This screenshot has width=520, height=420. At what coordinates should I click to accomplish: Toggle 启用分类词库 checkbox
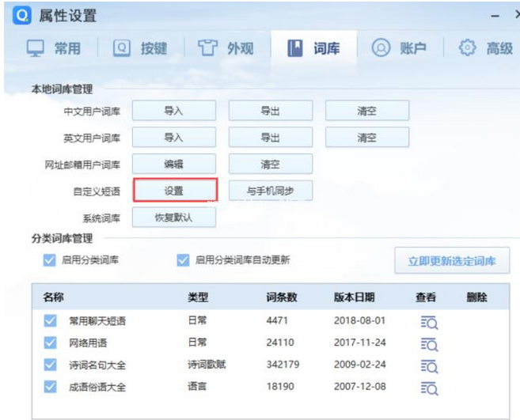point(48,260)
